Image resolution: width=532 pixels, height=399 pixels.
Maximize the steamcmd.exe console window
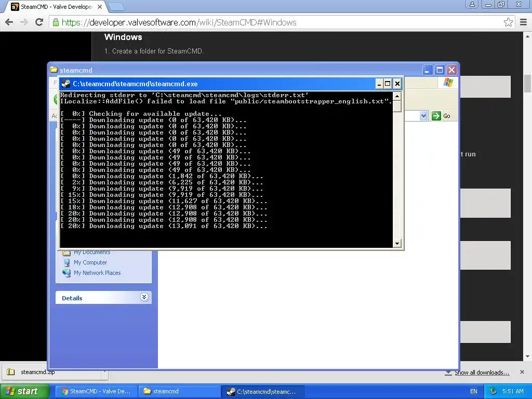coord(388,84)
